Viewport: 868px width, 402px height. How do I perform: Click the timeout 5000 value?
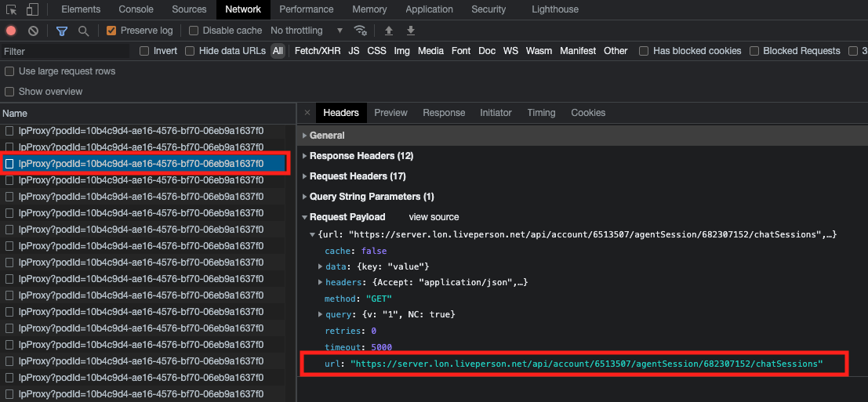[x=381, y=347]
